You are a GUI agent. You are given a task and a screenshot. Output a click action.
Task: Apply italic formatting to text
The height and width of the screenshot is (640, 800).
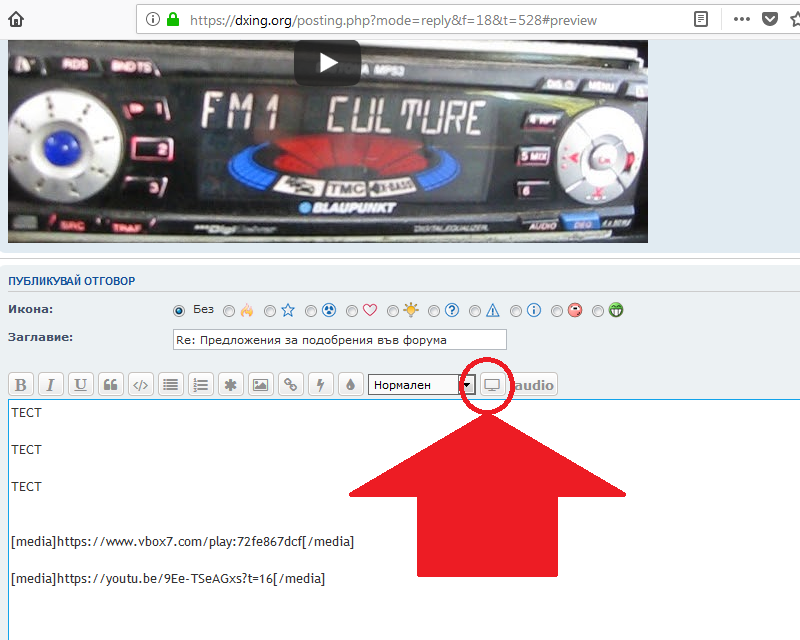point(51,384)
